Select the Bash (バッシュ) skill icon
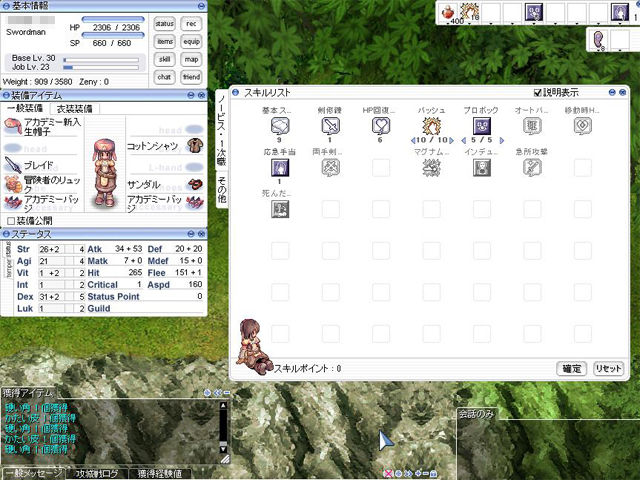 coord(431,126)
